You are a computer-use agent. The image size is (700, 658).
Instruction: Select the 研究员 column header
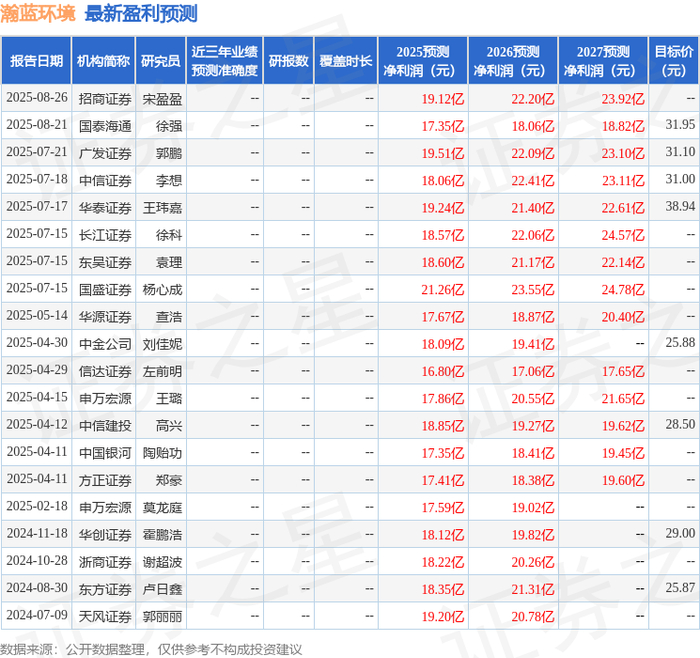click(x=160, y=61)
